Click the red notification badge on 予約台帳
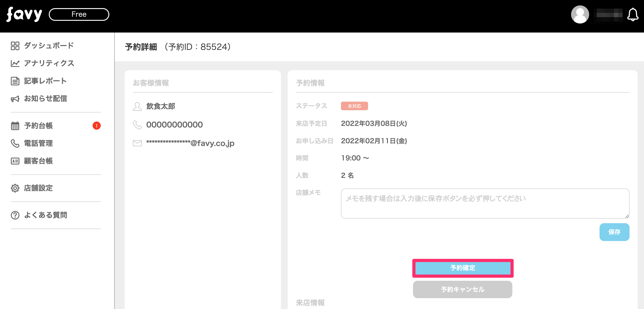 (96, 126)
